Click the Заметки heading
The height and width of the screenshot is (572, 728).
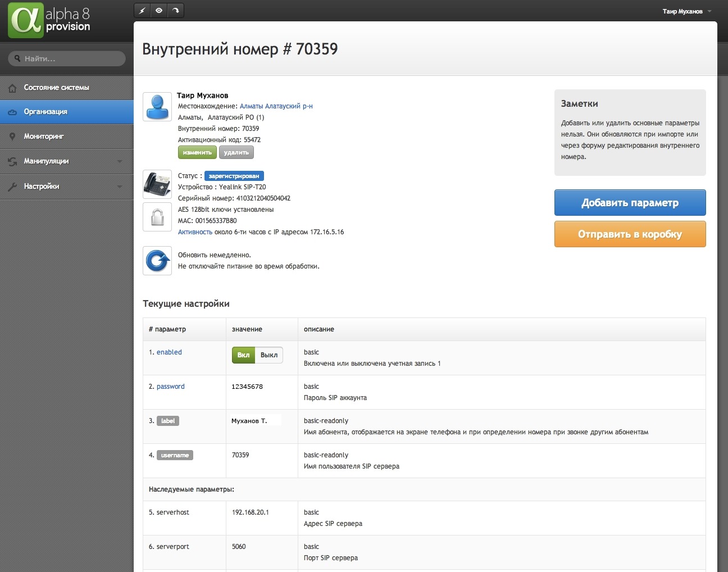coord(580,104)
